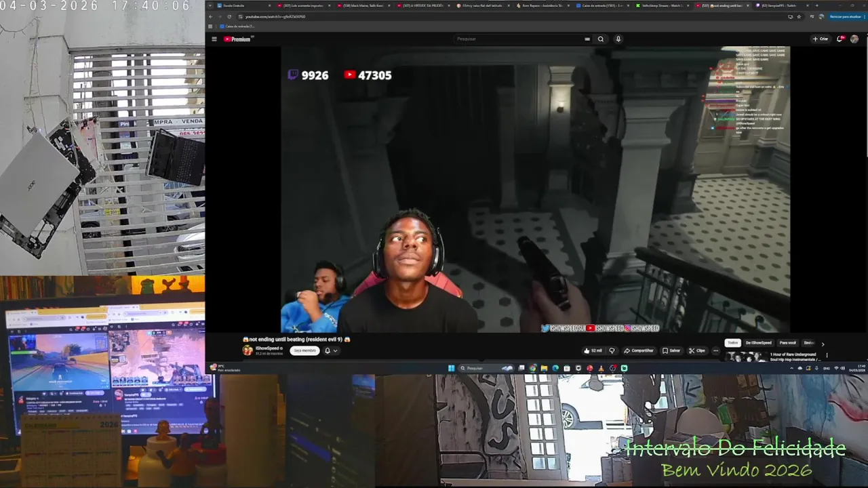Open the YouTube hamburger guide menu
Image resolution: width=868 pixels, height=488 pixels.
point(214,39)
